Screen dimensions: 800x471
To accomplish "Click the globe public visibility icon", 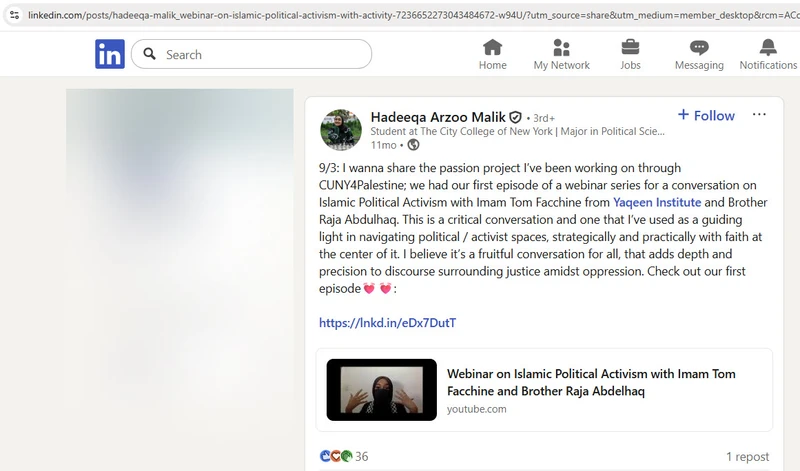I will coord(413,145).
